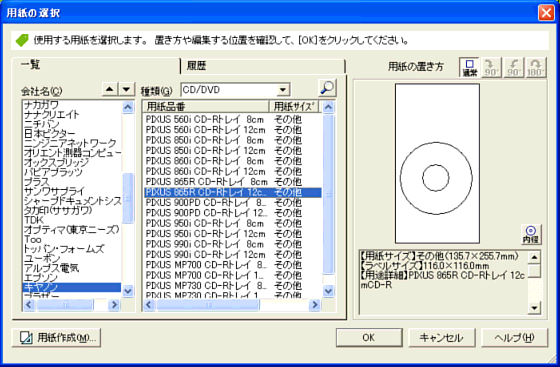This screenshot has width=560, height=367.
Task: Open the 種類 CD/DVD dropdown
Action: [283, 90]
